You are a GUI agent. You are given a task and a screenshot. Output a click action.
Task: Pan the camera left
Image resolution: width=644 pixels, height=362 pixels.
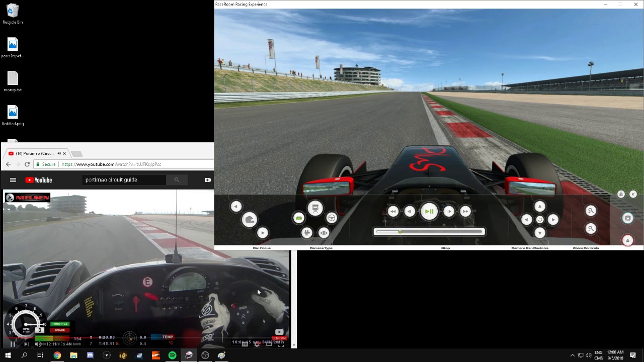tap(526, 220)
